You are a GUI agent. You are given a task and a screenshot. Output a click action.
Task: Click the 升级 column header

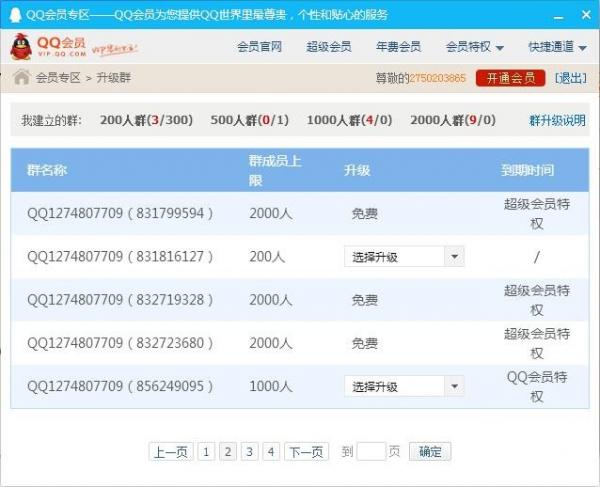pyautogui.click(x=357, y=170)
